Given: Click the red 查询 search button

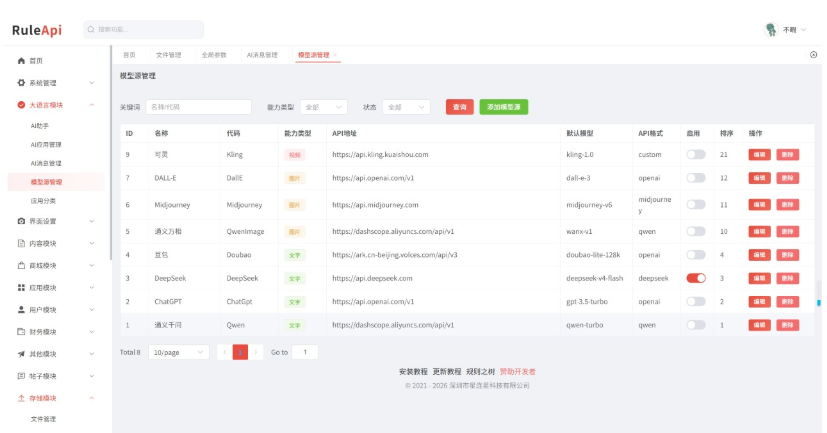Looking at the screenshot, I should point(459,107).
